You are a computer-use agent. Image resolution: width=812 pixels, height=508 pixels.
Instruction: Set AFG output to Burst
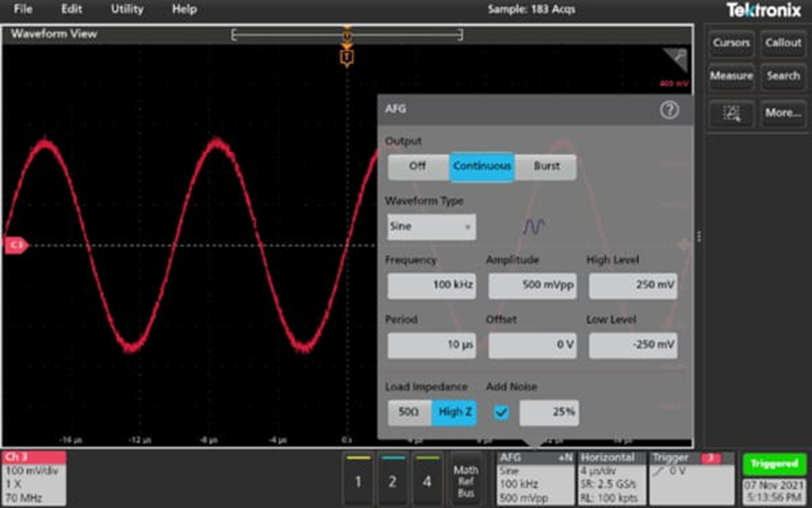[546, 166]
